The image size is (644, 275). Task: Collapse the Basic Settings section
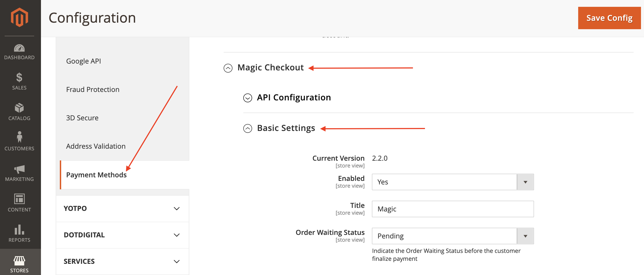click(x=248, y=128)
